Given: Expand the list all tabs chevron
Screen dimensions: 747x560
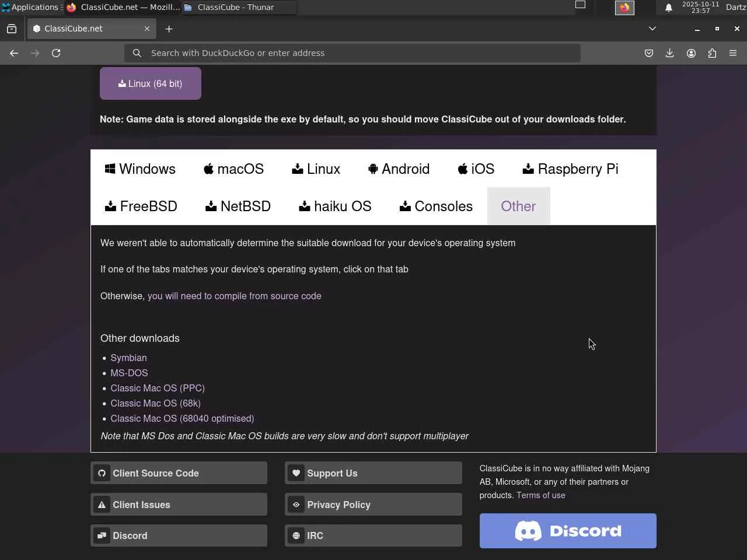Looking at the screenshot, I should point(652,29).
